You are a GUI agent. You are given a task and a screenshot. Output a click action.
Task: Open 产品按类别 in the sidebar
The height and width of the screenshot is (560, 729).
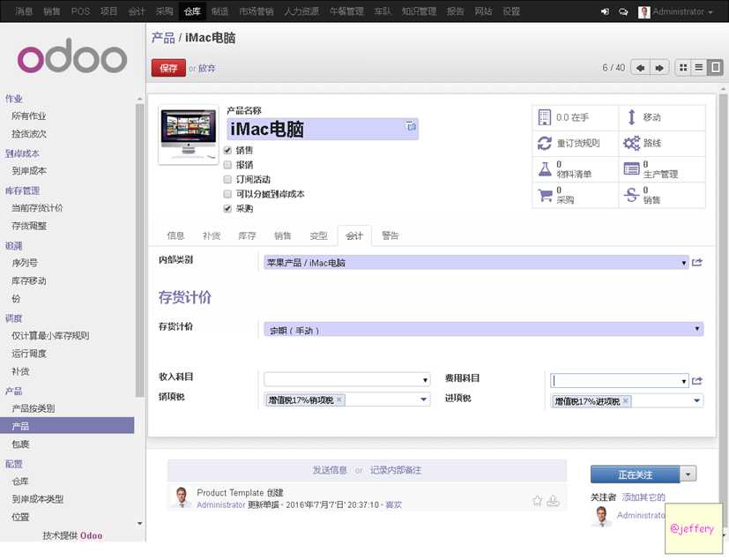point(33,408)
